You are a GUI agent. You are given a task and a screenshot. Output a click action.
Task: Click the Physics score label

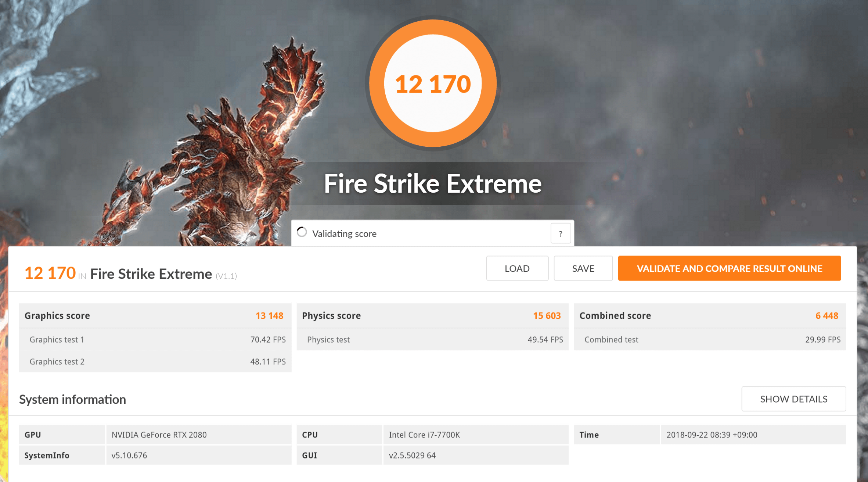331,316
